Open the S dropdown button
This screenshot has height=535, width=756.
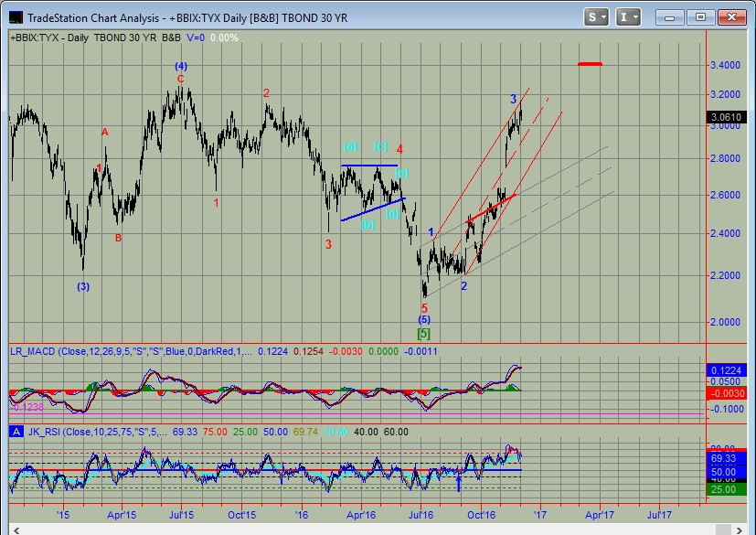click(x=596, y=17)
